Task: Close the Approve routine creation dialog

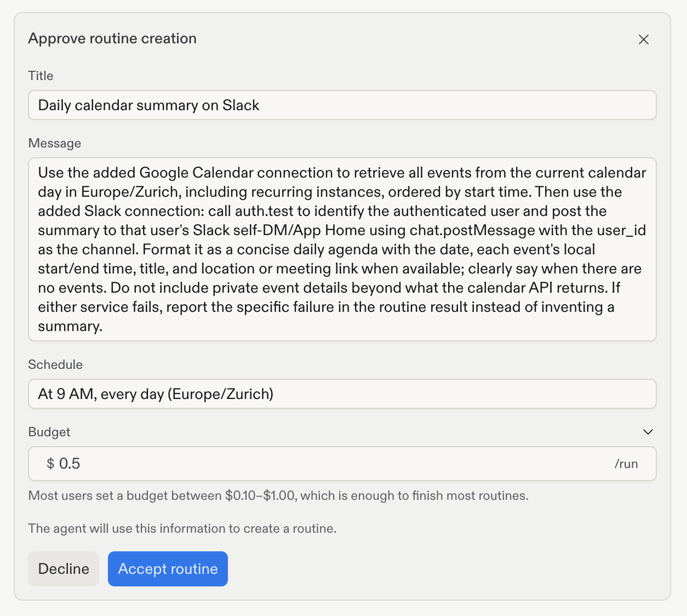Action: [644, 39]
